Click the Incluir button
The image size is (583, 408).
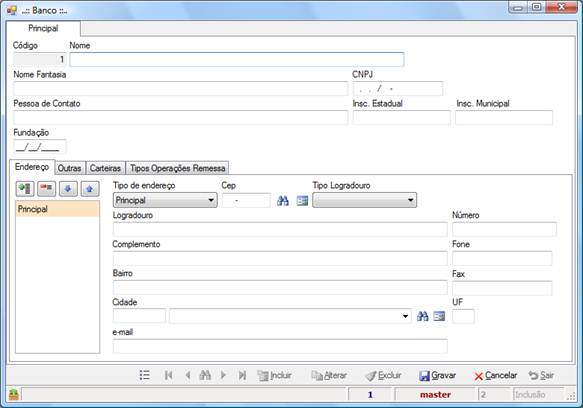coord(274,376)
